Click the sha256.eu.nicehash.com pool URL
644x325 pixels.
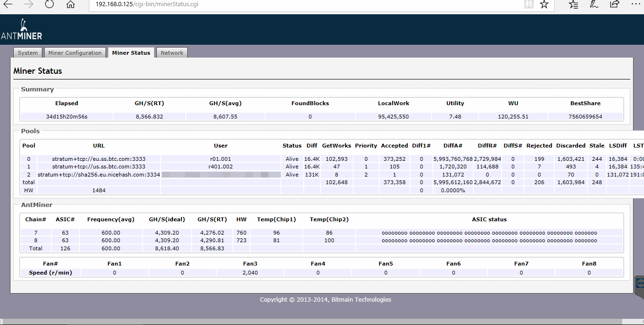coord(99,175)
